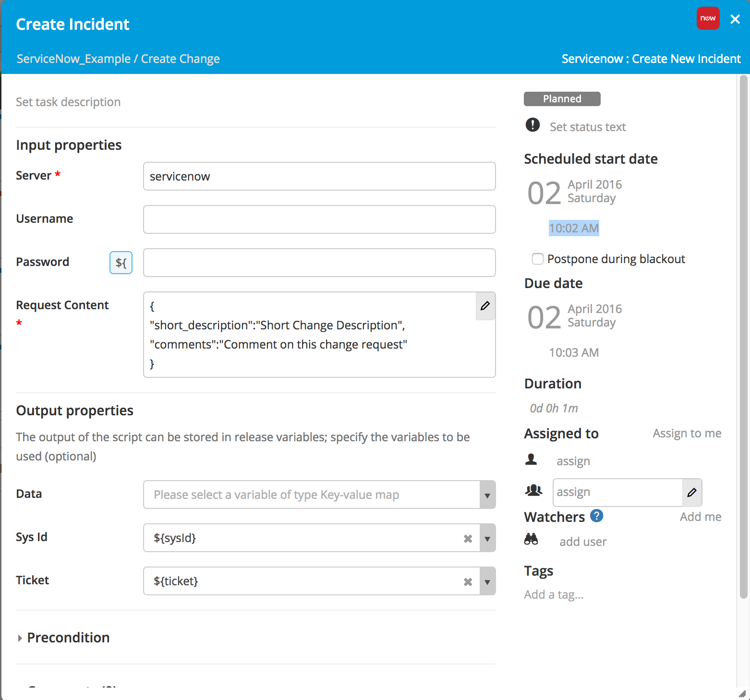750x700 pixels.
Task: Click the Create Incident task title
Action: coord(73,24)
